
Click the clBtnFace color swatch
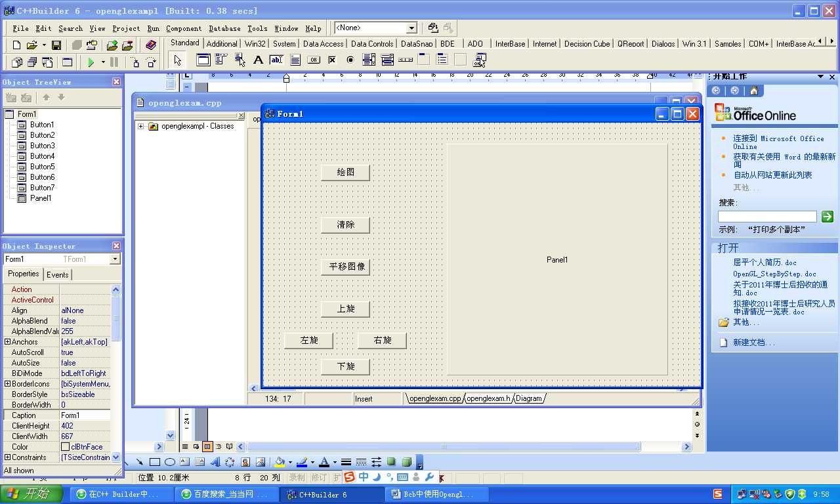(x=65, y=447)
